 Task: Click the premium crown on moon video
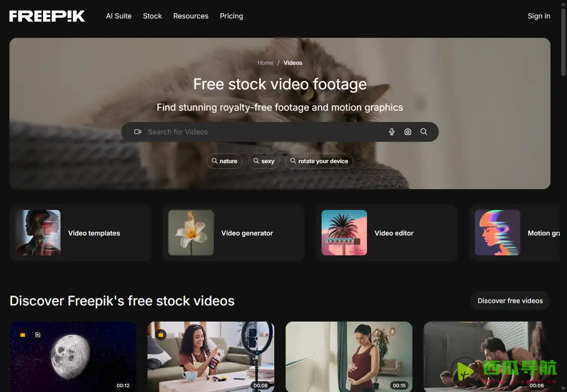tap(23, 335)
